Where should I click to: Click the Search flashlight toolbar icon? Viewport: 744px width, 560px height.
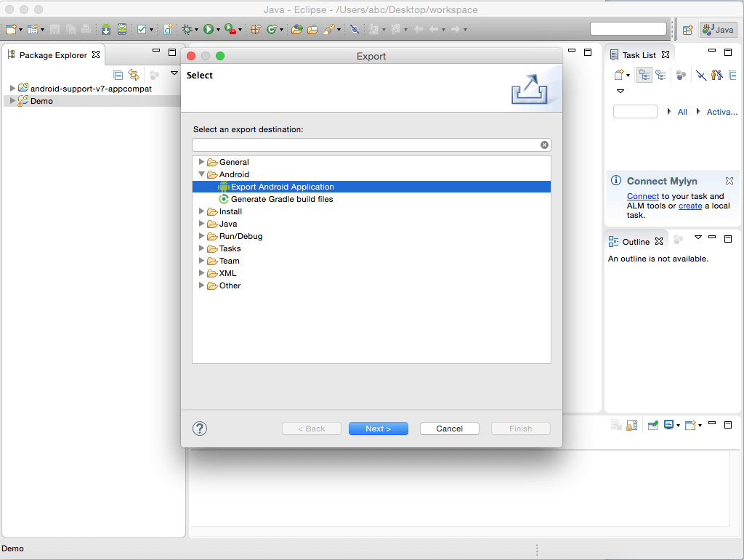(x=329, y=29)
